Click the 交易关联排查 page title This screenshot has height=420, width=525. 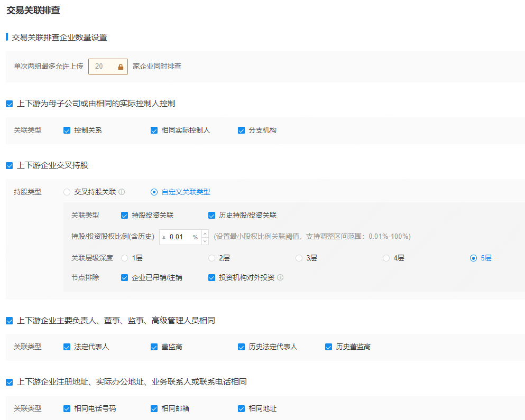33,10
